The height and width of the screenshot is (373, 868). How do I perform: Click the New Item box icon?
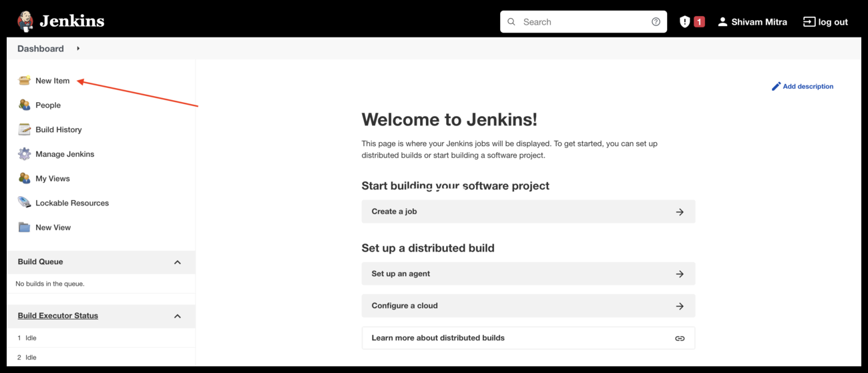25,81
